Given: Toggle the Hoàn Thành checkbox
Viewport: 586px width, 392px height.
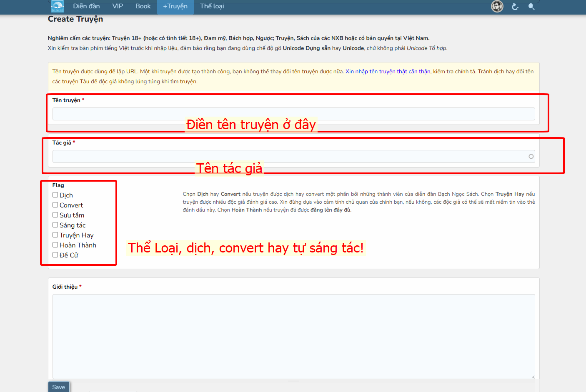Looking at the screenshot, I should 55,245.
